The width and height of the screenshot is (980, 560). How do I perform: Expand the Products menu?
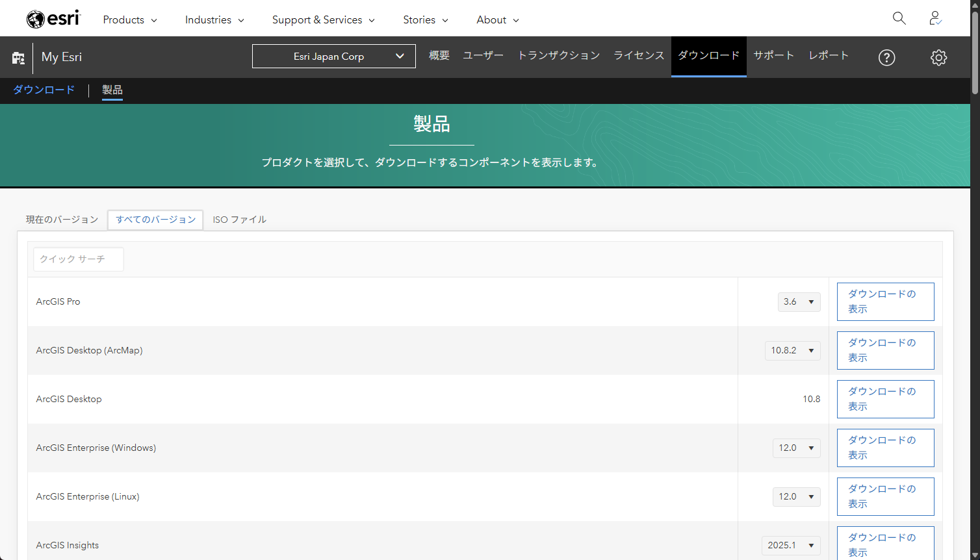(130, 19)
